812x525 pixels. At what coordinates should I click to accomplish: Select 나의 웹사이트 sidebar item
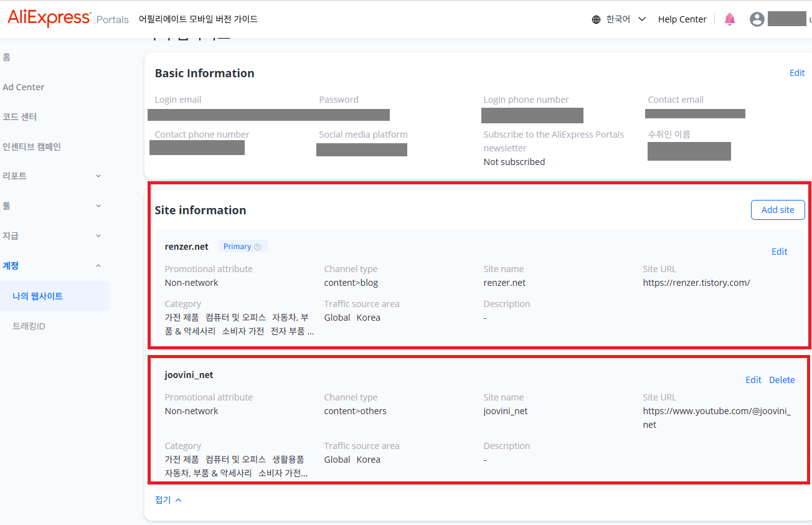[55, 296]
